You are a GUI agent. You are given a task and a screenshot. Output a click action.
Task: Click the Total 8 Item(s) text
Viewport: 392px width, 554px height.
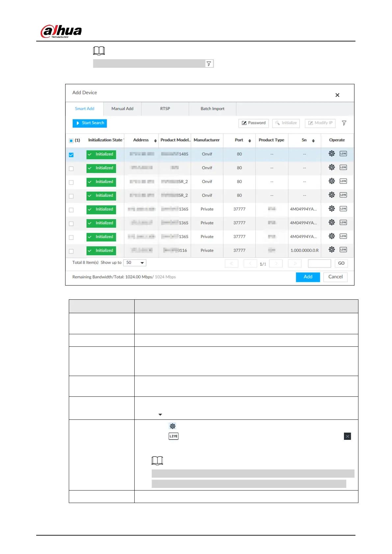86,263
